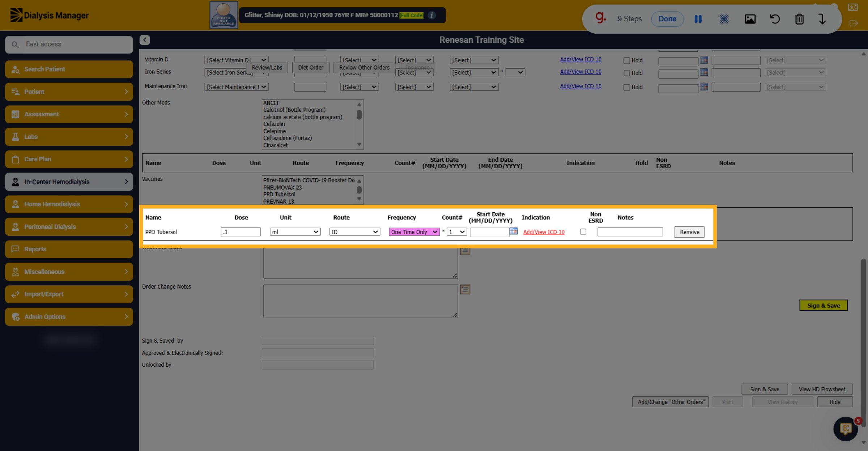
Task: Open the Count# dropdown showing 1
Action: click(x=456, y=232)
